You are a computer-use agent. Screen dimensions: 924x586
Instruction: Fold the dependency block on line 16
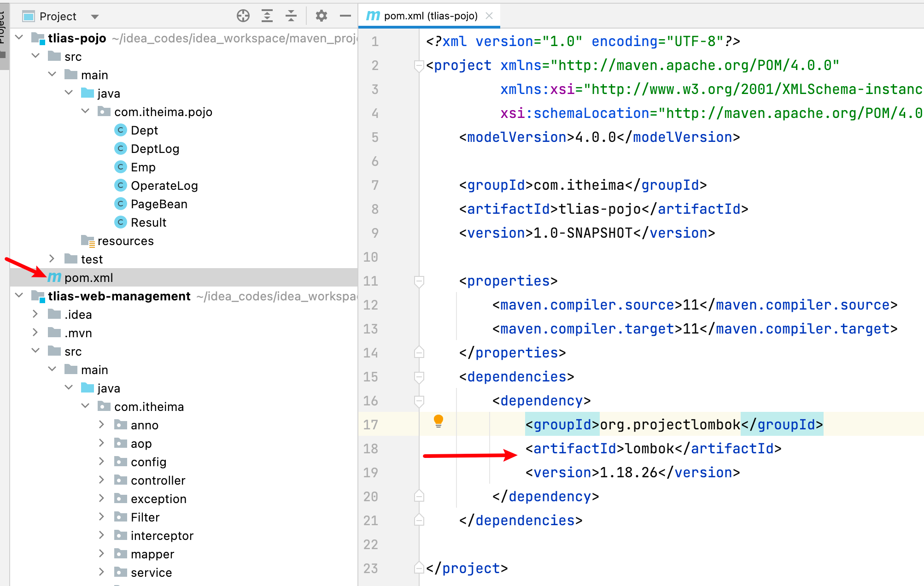click(419, 401)
